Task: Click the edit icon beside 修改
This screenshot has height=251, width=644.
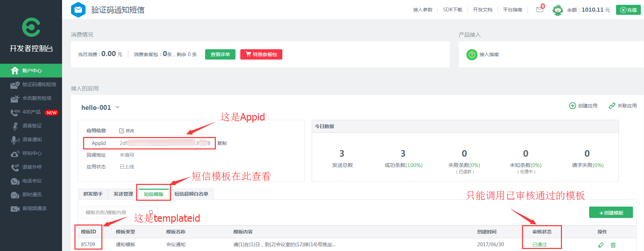Action: pyautogui.click(x=121, y=131)
